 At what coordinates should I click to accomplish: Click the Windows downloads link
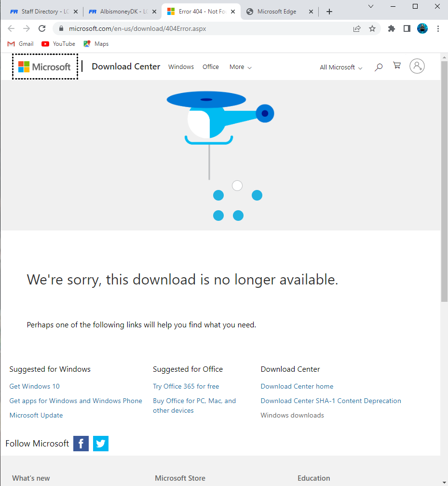(292, 415)
